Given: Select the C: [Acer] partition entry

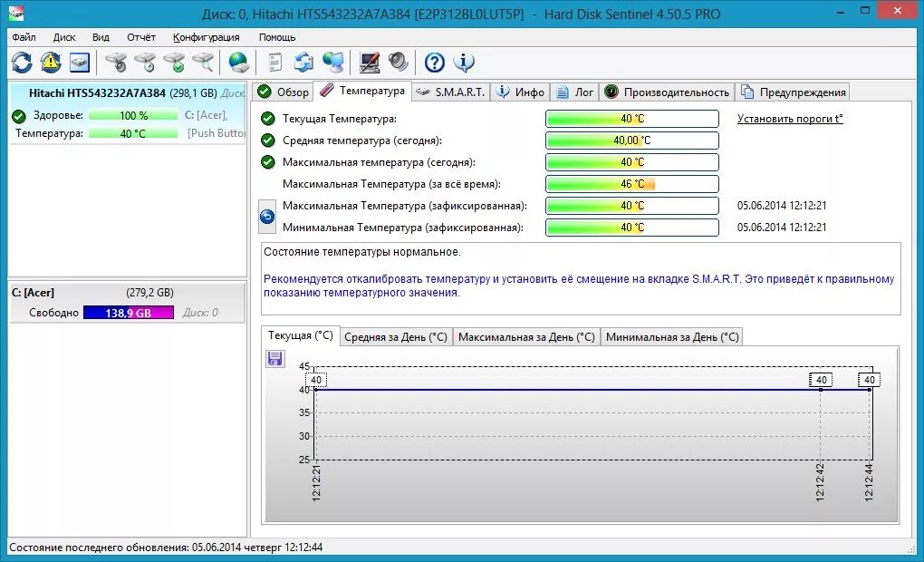Looking at the screenshot, I should click(x=128, y=303).
